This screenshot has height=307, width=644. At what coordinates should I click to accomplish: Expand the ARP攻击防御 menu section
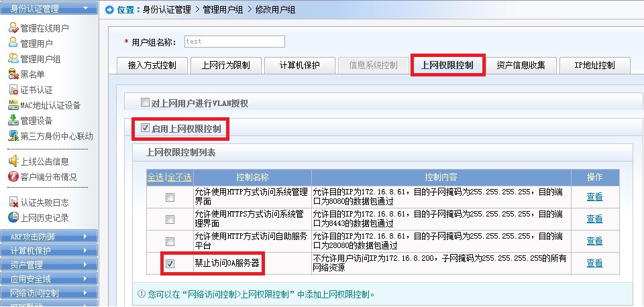pos(49,237)
